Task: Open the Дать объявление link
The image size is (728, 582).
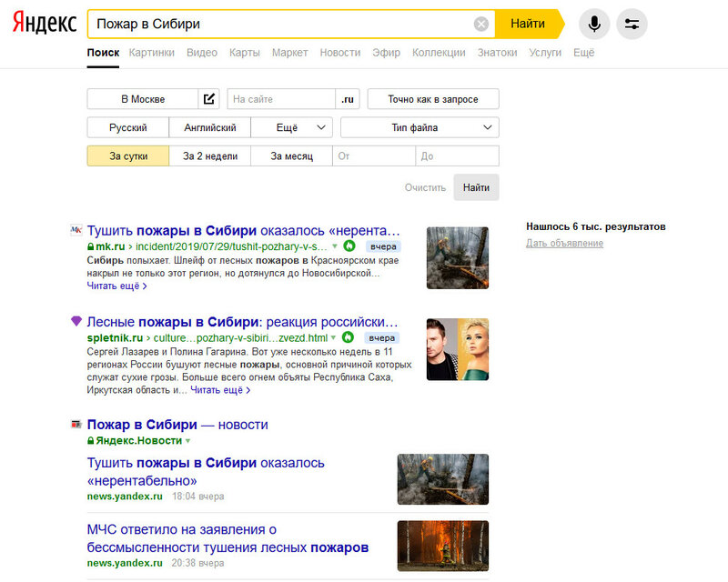Action: [564, 243]
